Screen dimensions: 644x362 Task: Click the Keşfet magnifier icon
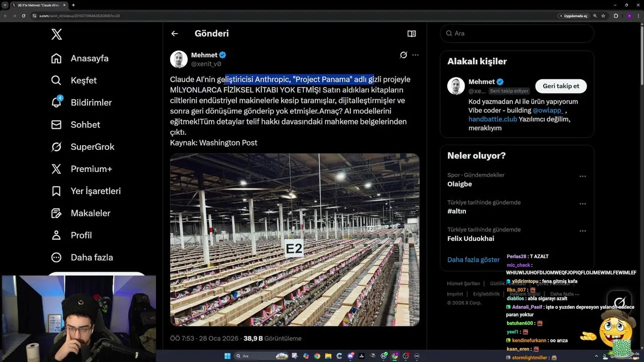pos(56,80)
